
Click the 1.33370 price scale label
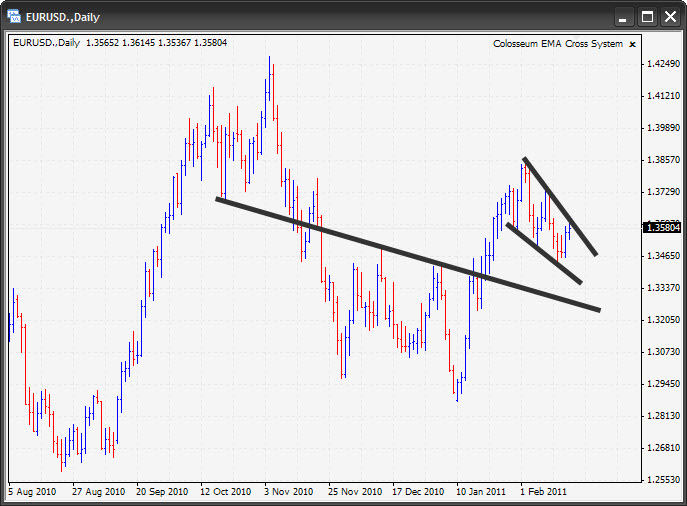point(663,287)
